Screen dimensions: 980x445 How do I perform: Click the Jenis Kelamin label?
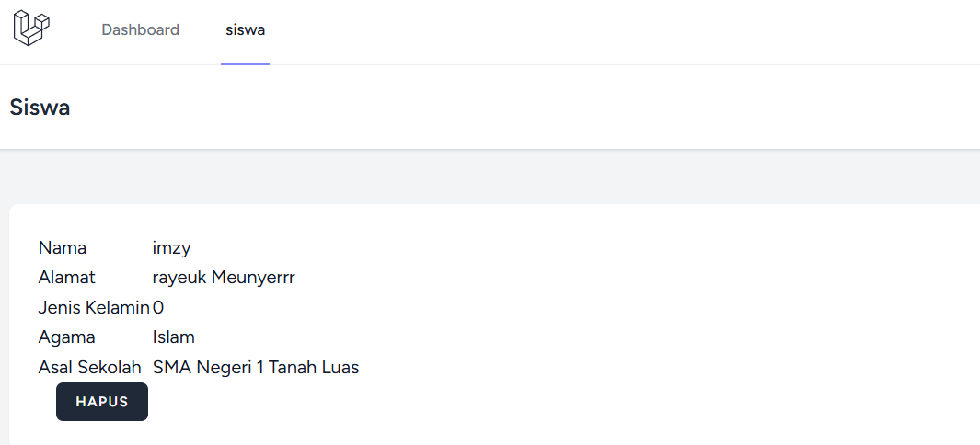94,307
